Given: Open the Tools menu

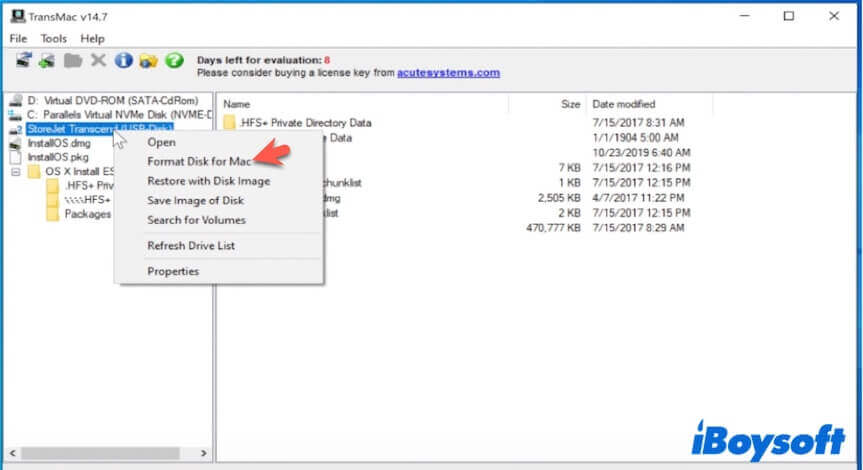Looking at the screenshot, I should coord(54,38).
